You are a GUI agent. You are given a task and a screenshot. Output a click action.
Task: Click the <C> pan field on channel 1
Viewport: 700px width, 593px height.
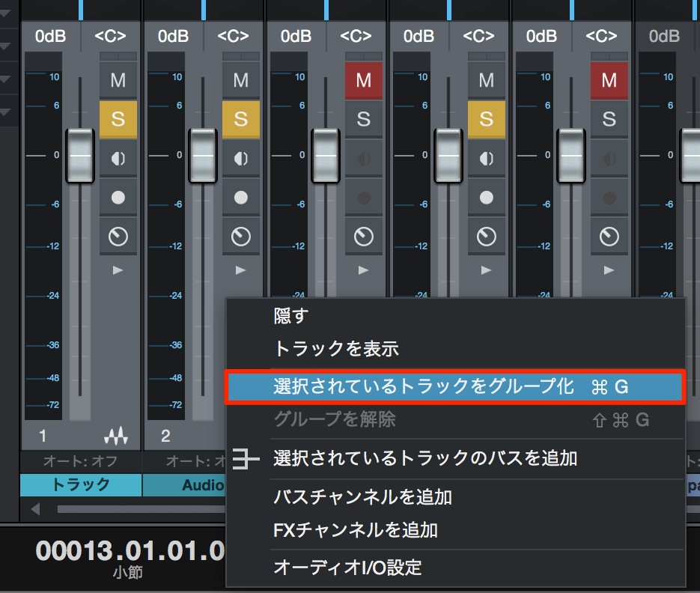pos(111,36)
